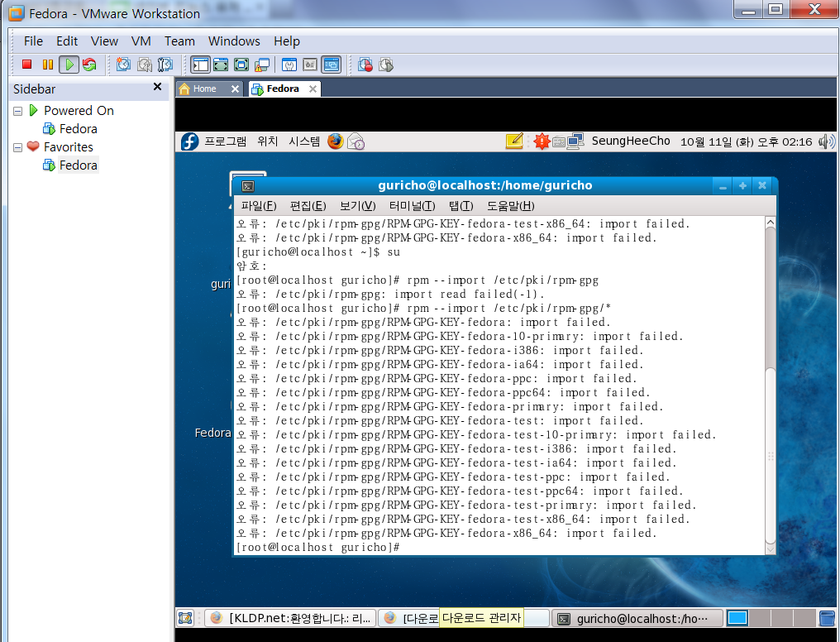The image size is (840, 642).
Task: Open the 프로그램 menu on the GNOME panel
Action: click(x=226, y=141)
